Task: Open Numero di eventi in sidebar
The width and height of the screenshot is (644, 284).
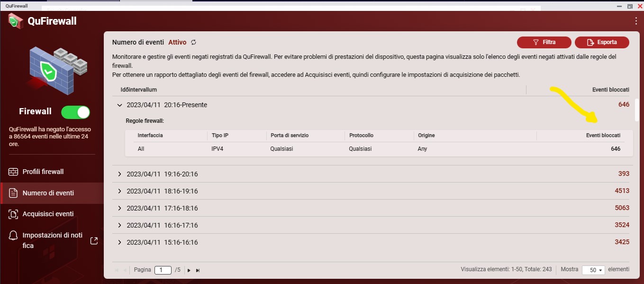Action: (48, 193)
